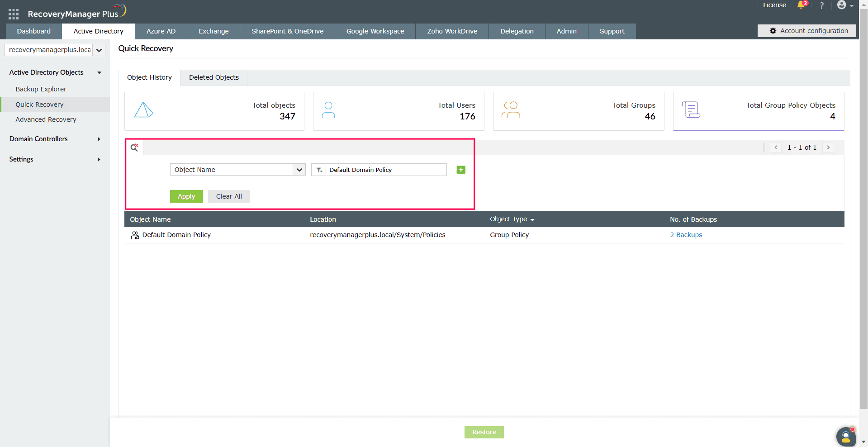Click the Group Policy Objects scroll icon

click(x=691, y=110)
